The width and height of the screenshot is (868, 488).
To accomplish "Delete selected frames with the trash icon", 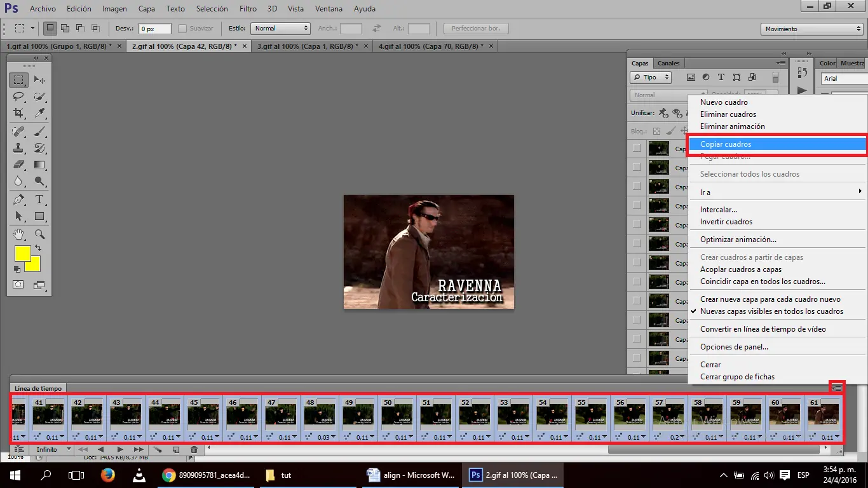I will point(194,450).
